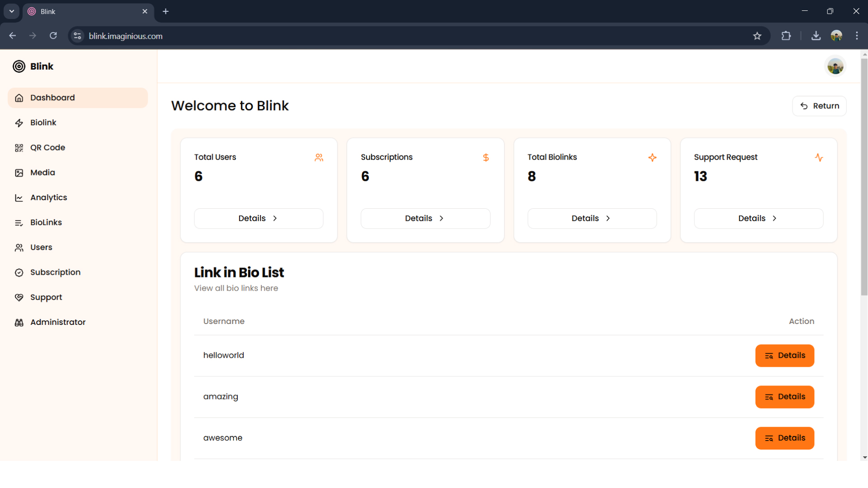Click the Media sidebar icon

pyautogui.click(x=19, y=173)
